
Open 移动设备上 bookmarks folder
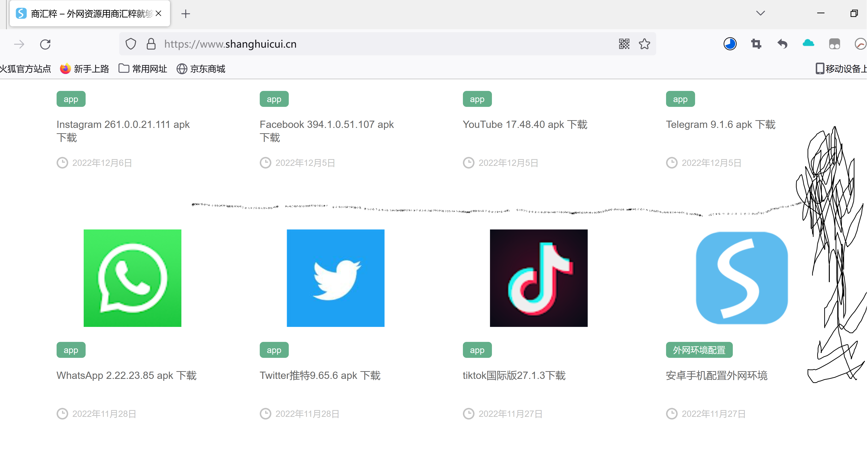[x=841, y=69]
